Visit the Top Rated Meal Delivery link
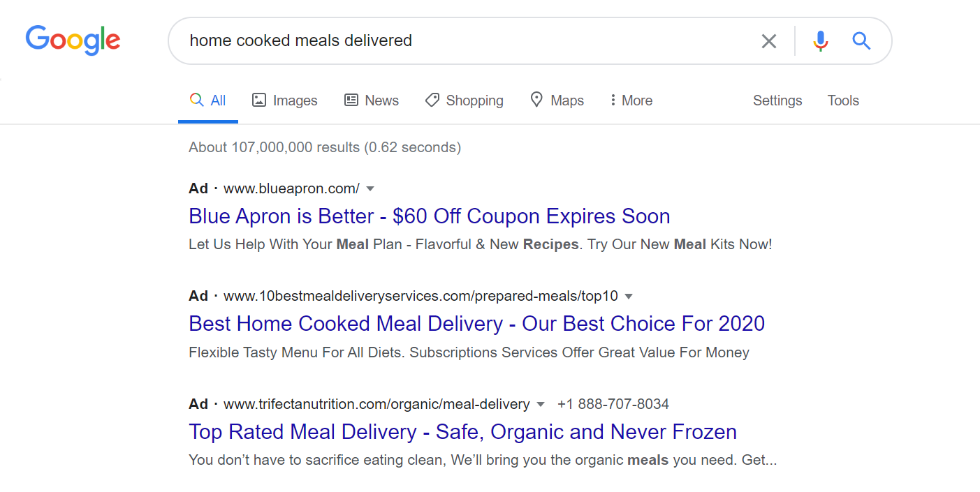Screen dimensions: 980x492 (462, 432)
